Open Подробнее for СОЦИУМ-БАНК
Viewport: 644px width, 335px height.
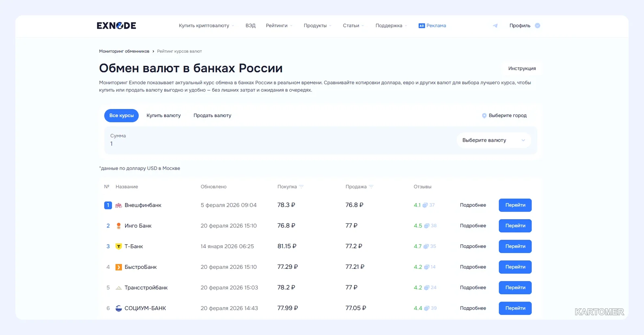click(473, 308)
